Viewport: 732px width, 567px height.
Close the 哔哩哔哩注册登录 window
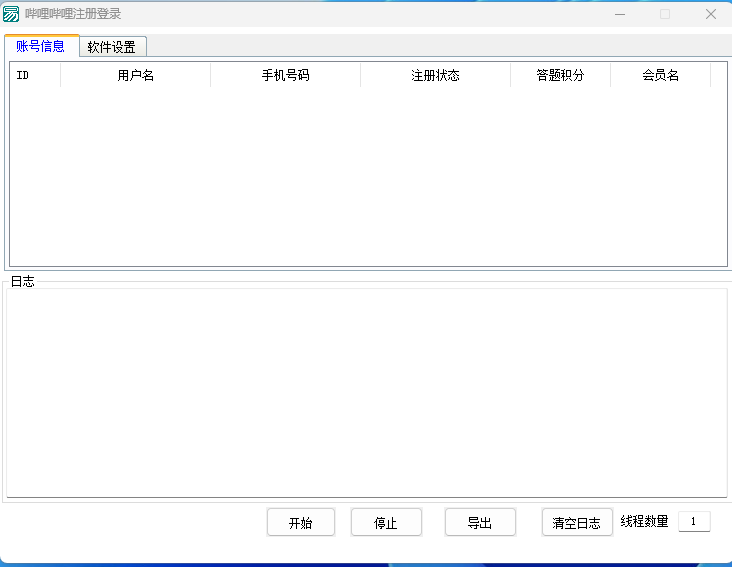point(710,14)
